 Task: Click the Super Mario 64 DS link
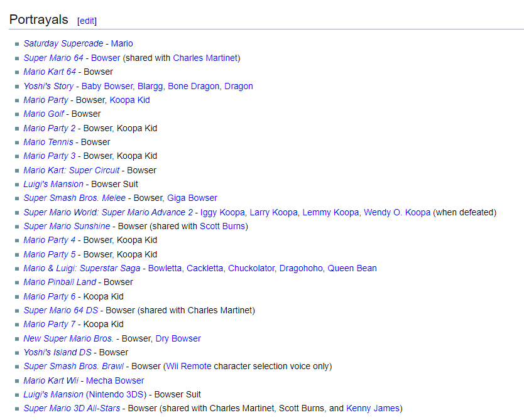pos(61,311)
